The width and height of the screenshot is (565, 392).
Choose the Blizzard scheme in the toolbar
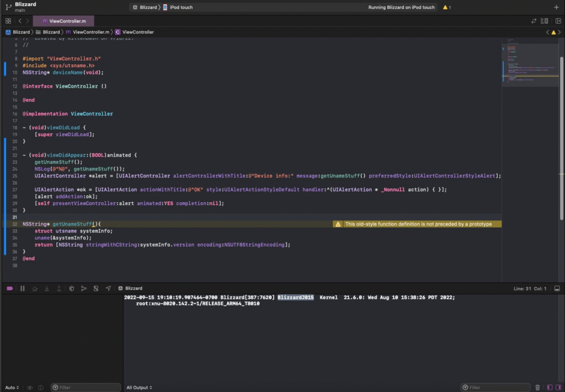(145, 7)
